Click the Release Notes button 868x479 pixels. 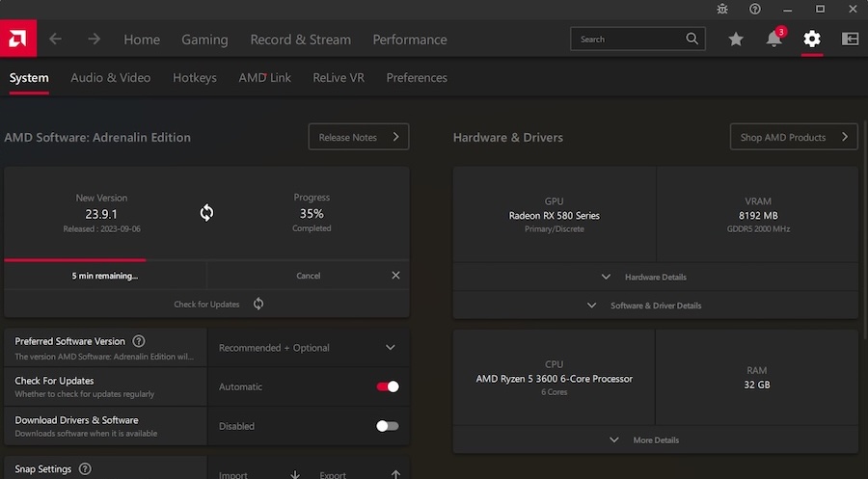pyautogui.click(x=358, y=137)
